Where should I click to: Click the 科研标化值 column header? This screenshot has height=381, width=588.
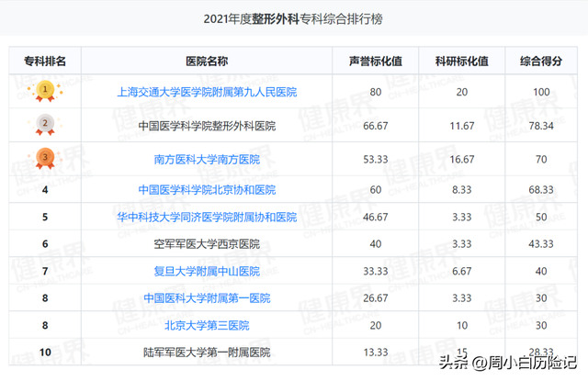pyautogui.click(x=461, y=62)
